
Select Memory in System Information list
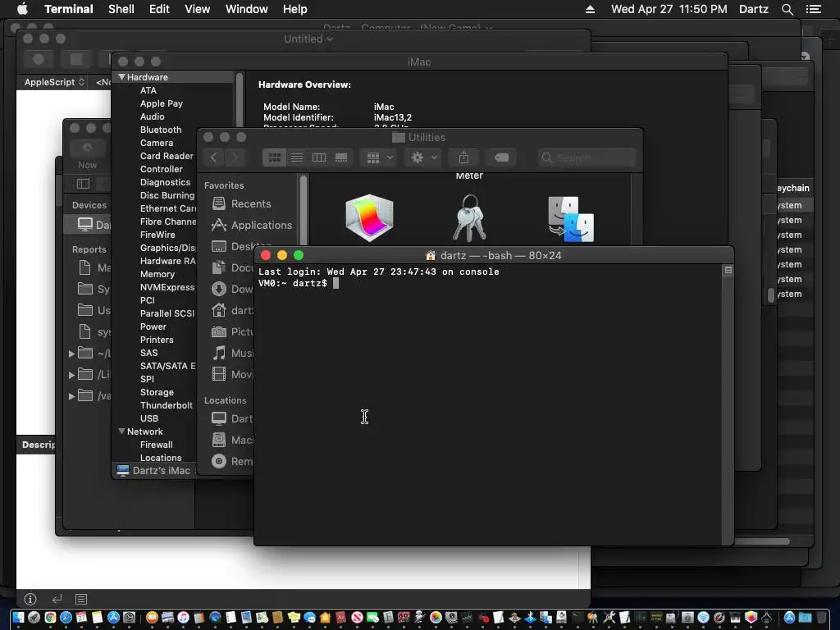[157, 274]
